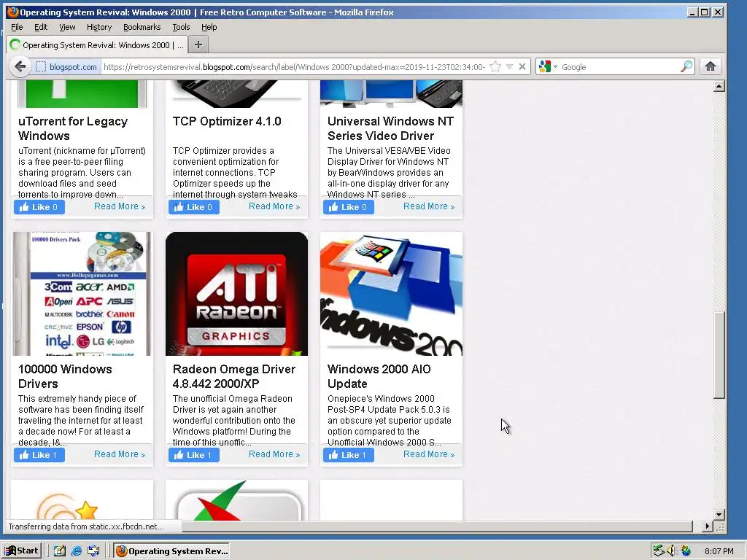Screen dimensions: 747x560
Task: Click the ATI Radeon Graphics thumbnail
Action: 237,294
